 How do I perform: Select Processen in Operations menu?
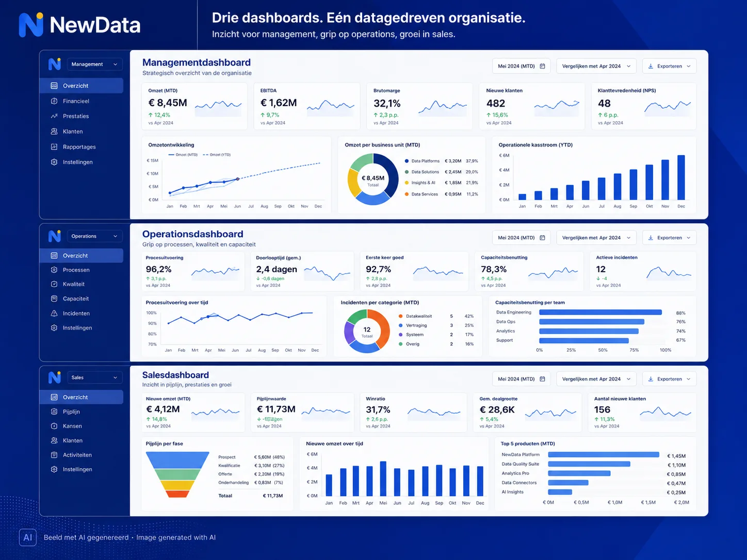[82, 270]
